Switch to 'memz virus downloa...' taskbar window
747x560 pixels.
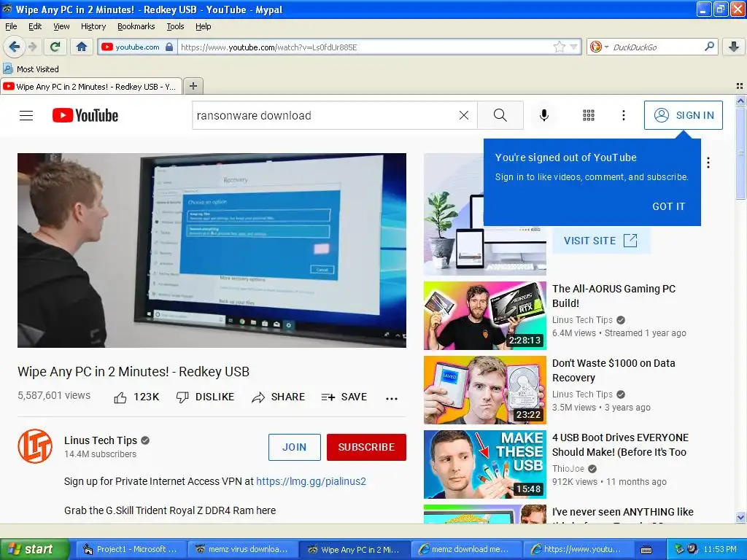click(242, 549)
